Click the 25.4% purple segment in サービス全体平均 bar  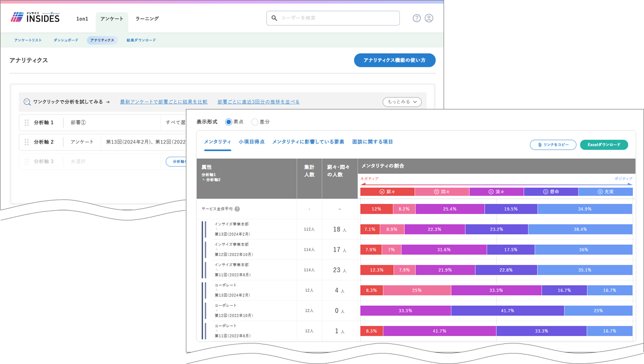tap(450, 209)
